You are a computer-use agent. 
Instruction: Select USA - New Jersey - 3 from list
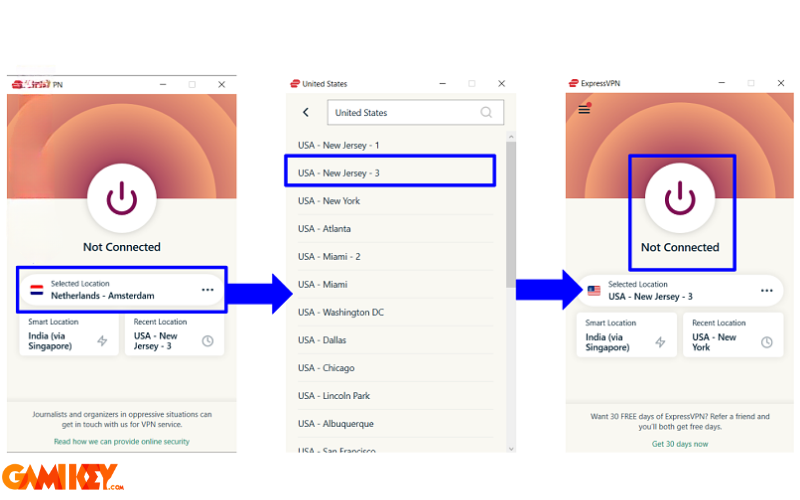coord(394,173)
